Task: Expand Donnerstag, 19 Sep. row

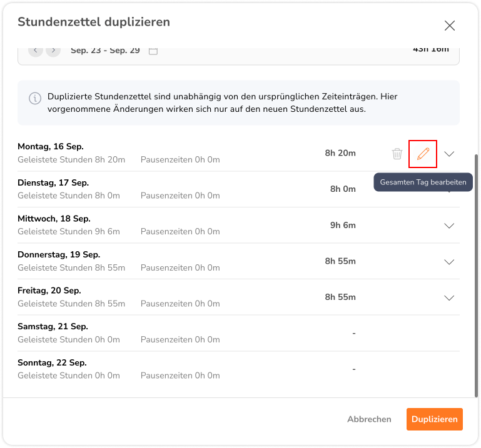Action: click(449, 262)
